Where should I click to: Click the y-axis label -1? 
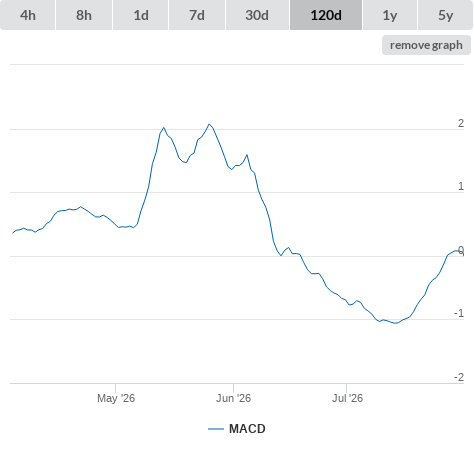459,313
